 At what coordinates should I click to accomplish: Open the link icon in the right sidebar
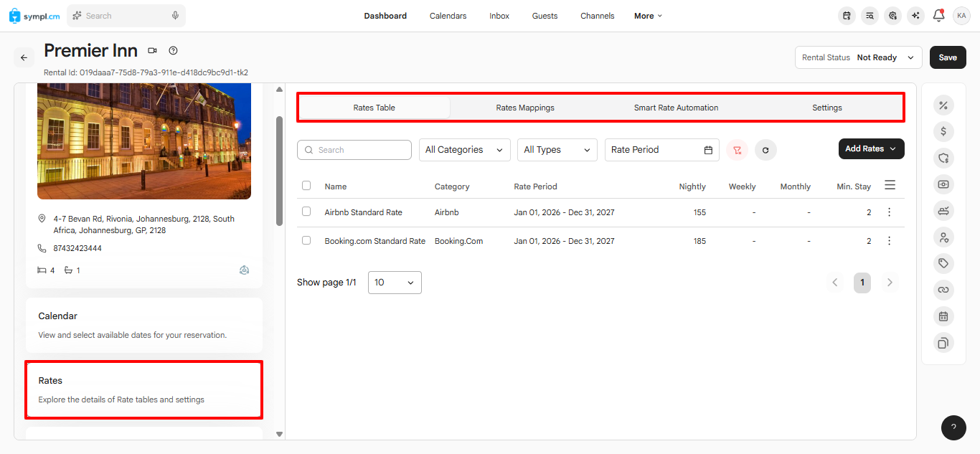[943, 290]
